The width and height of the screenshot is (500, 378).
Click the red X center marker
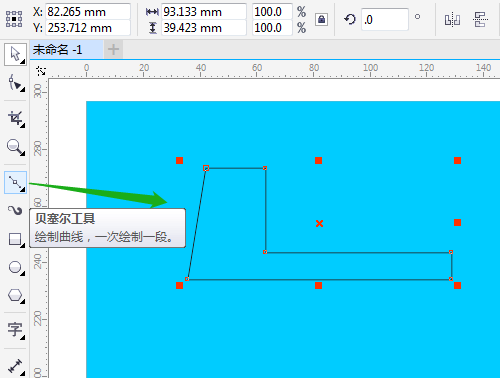click(319, 223)
